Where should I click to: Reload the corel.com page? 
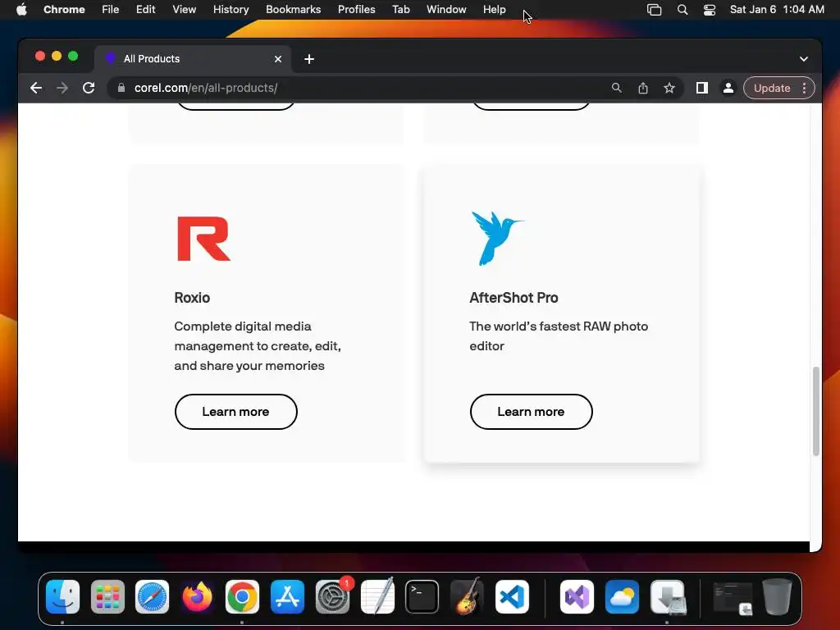89,88
